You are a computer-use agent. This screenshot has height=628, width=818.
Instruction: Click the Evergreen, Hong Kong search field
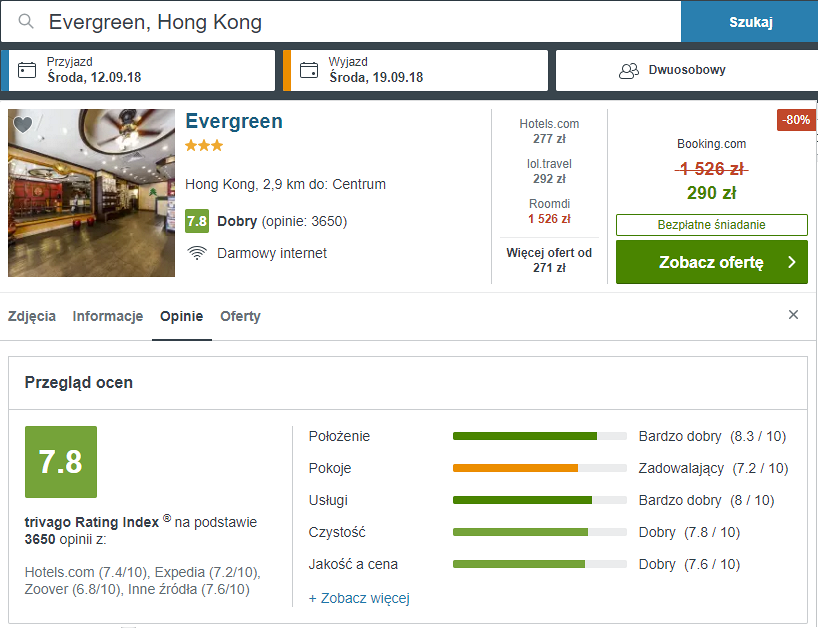pos(341,21)
